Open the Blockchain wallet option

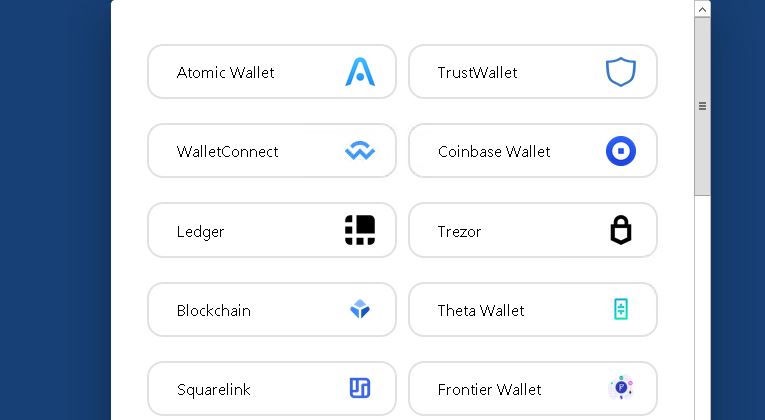coord(272,309)
